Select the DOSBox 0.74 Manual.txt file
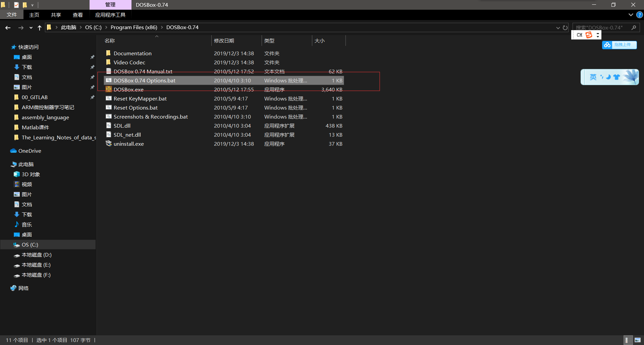644x345 pixels. (x=224, y=71)
